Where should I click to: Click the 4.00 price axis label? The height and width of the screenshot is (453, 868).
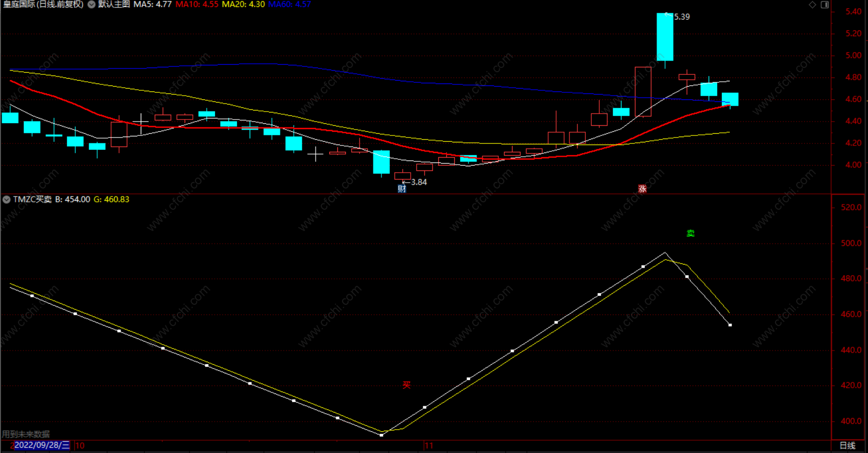pyautogui.click(x=854, y=165)
